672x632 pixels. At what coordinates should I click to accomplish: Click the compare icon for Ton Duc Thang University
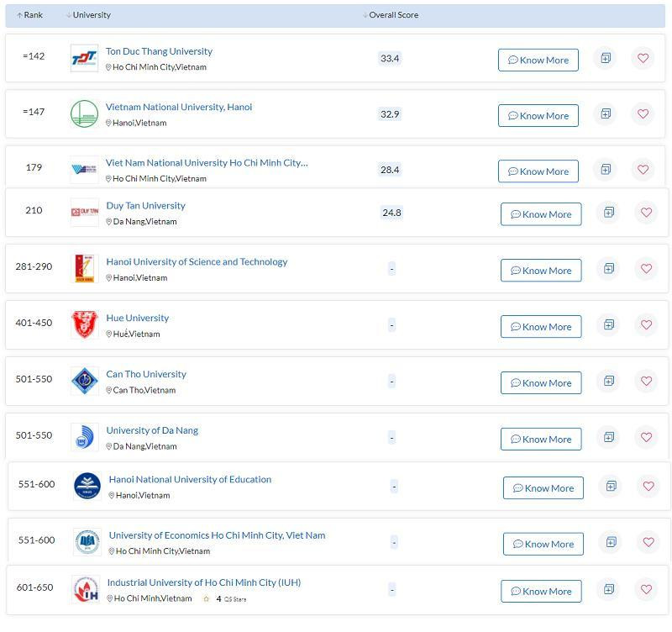tap(605, 58)
